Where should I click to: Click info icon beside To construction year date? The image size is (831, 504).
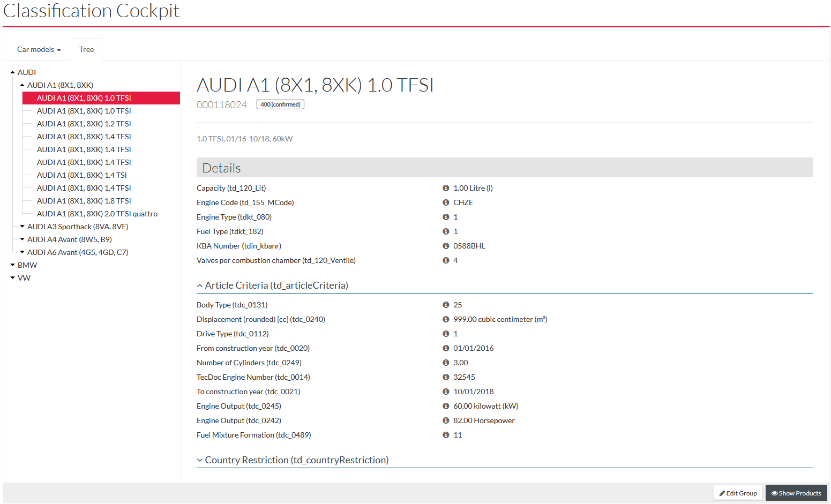[446, 392]
